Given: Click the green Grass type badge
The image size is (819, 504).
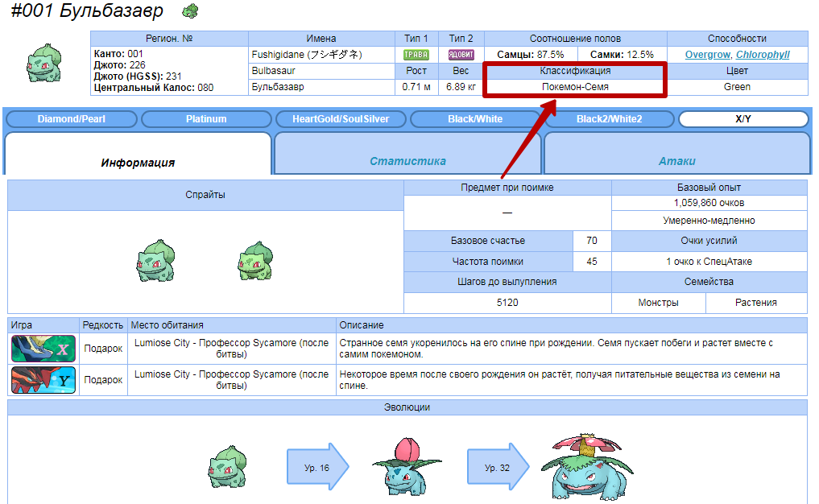Looking at the screenshot, I should click(x=416, y=55).
